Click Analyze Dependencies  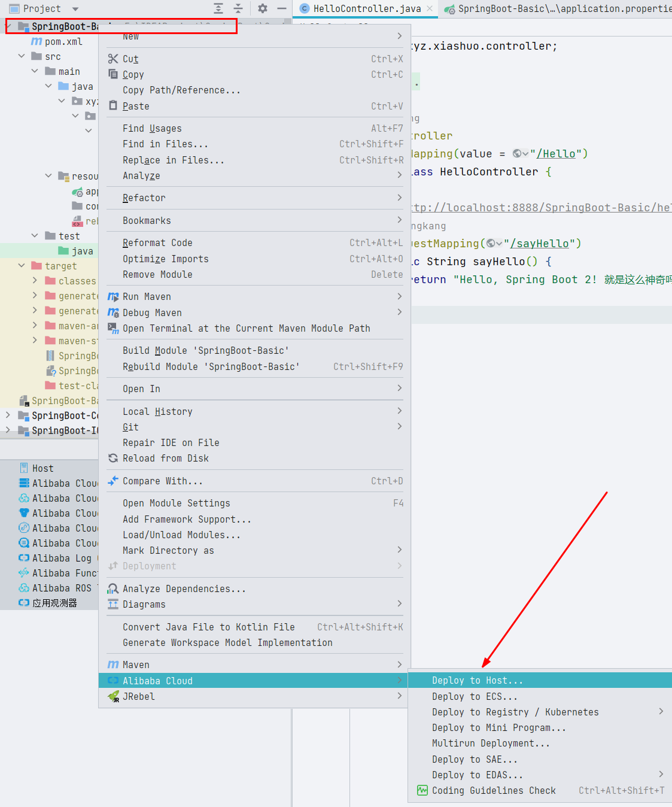254,588
